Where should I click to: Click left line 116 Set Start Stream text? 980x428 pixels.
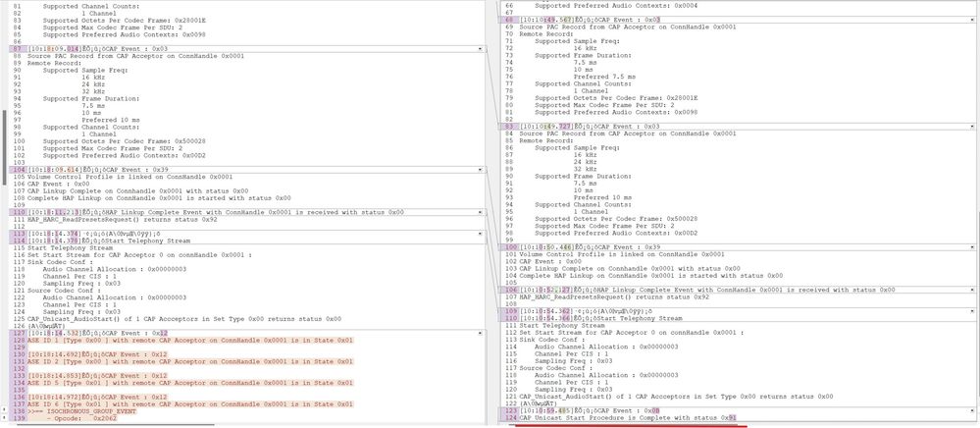140,254
